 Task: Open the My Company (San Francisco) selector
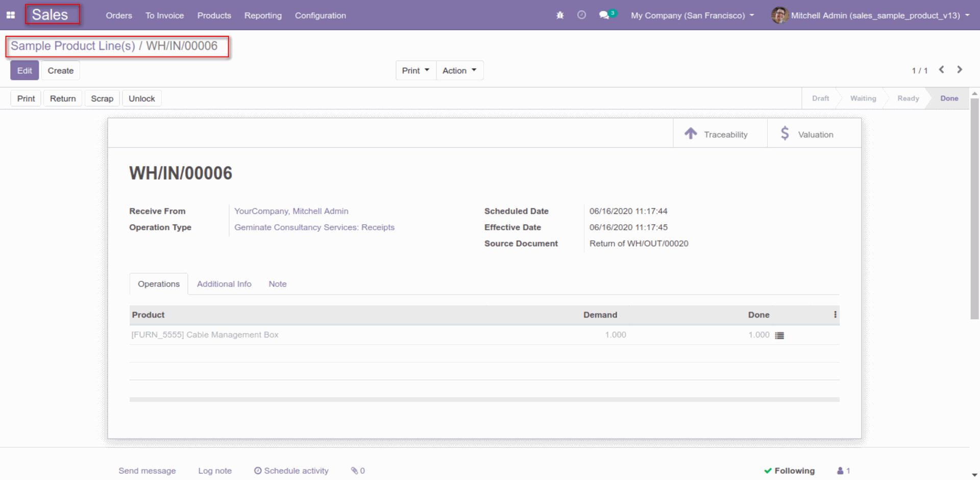[x=692, y=15]
